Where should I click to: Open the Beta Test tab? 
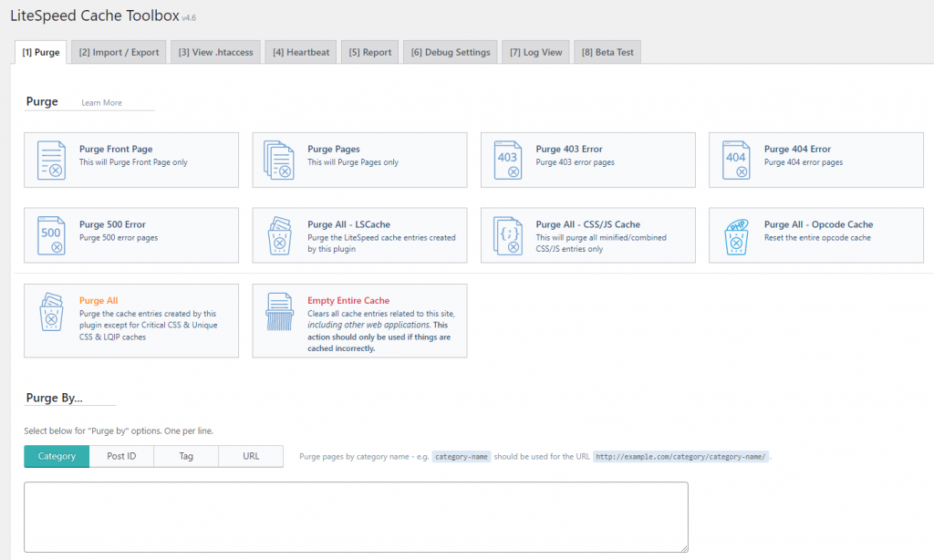click(607, 52)
